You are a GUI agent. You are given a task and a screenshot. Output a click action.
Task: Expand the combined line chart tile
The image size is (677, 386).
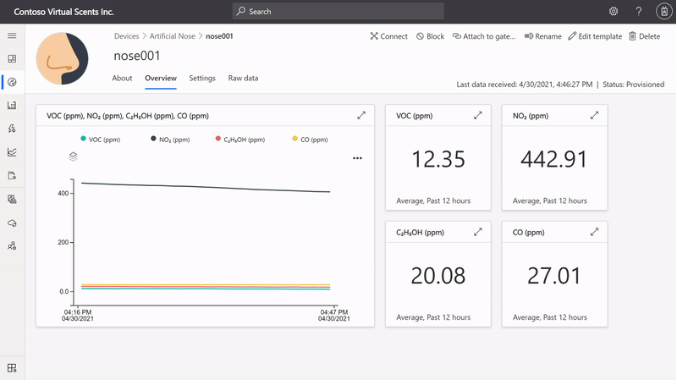(361, 115)
